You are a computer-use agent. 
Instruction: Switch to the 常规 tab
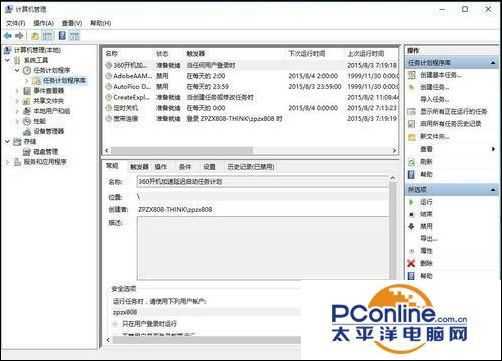[112, 166]
